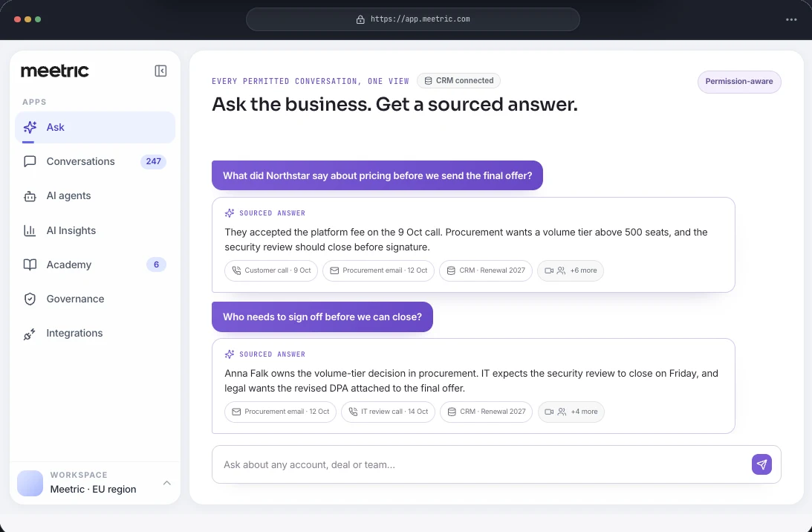Click the Permission-aware badge
Screen dimensions: 812x532
[x=739, y=82]
